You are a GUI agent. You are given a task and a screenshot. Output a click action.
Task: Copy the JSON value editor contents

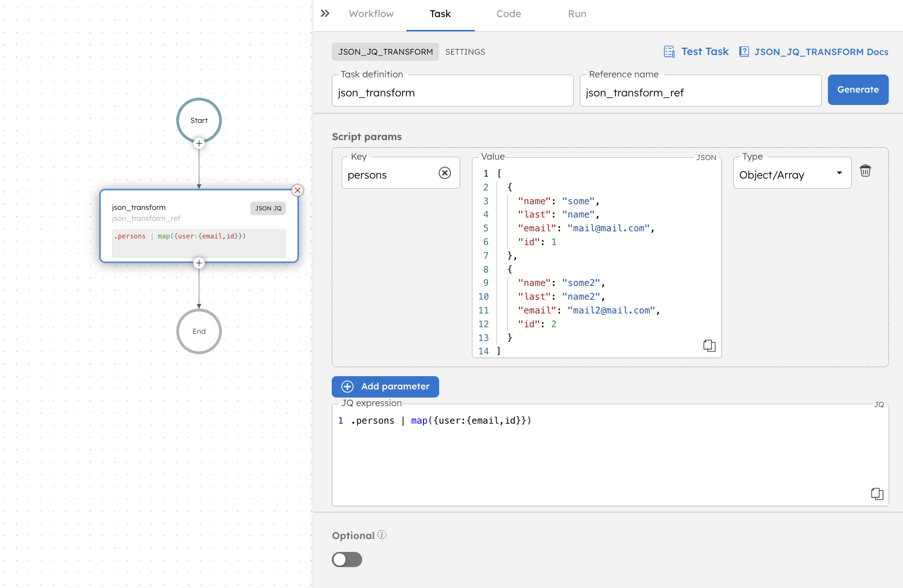(709, 346)
